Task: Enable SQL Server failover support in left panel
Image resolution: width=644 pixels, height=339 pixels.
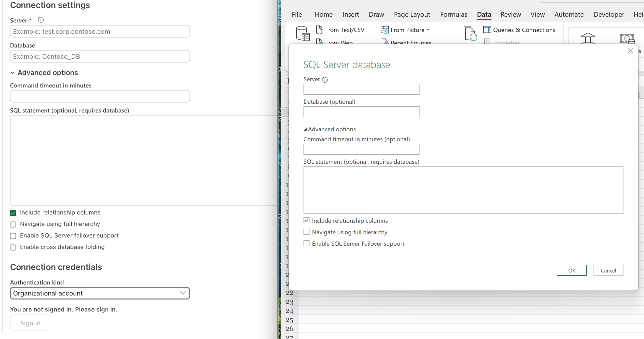Action: (13, 236)
